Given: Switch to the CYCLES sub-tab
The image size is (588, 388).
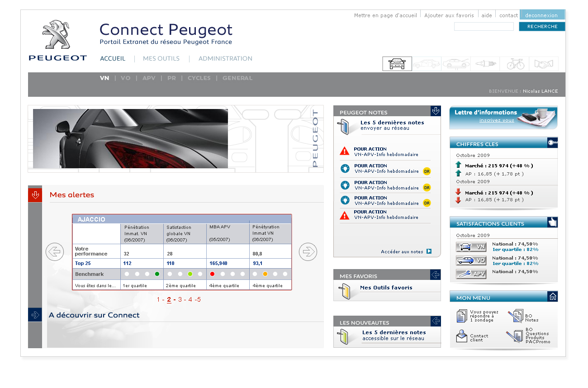Looking at the screenshot, I should (x=199, y=78).
